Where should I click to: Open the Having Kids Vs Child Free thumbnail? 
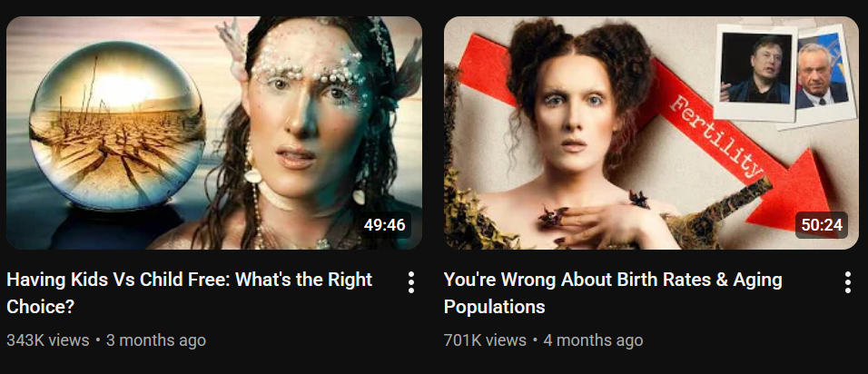tap(214, 133)
